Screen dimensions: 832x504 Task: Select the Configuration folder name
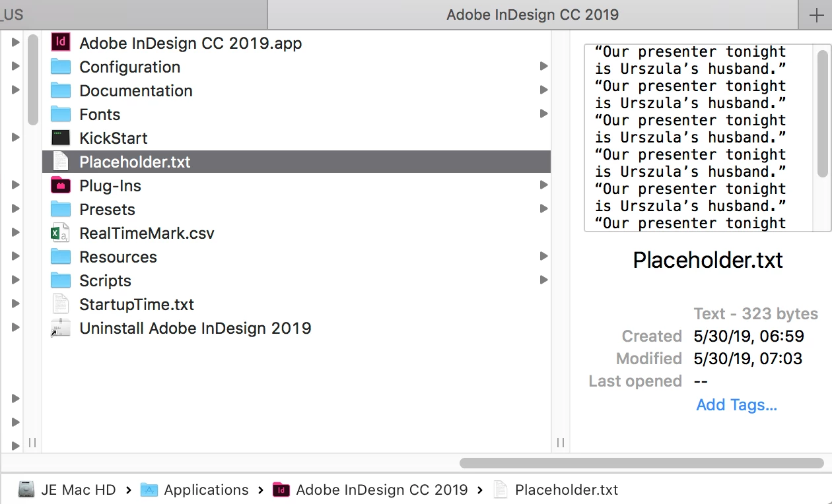129,67
